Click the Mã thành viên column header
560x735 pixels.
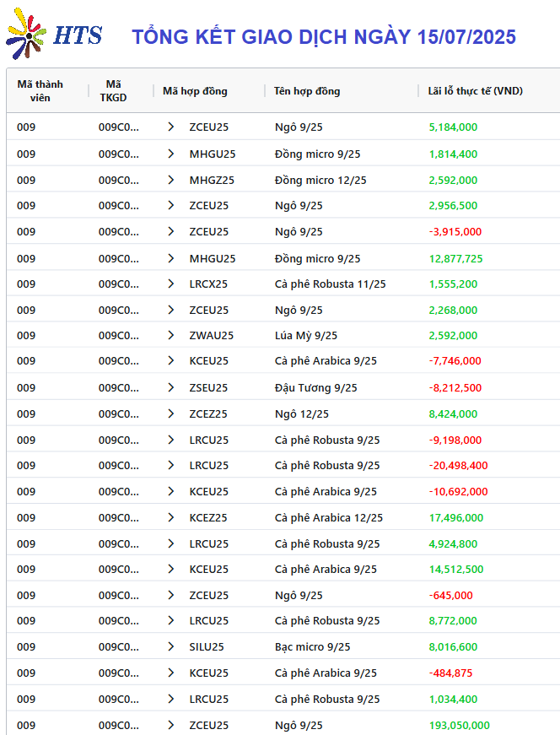pyautogui.click(x=40, y=91)
